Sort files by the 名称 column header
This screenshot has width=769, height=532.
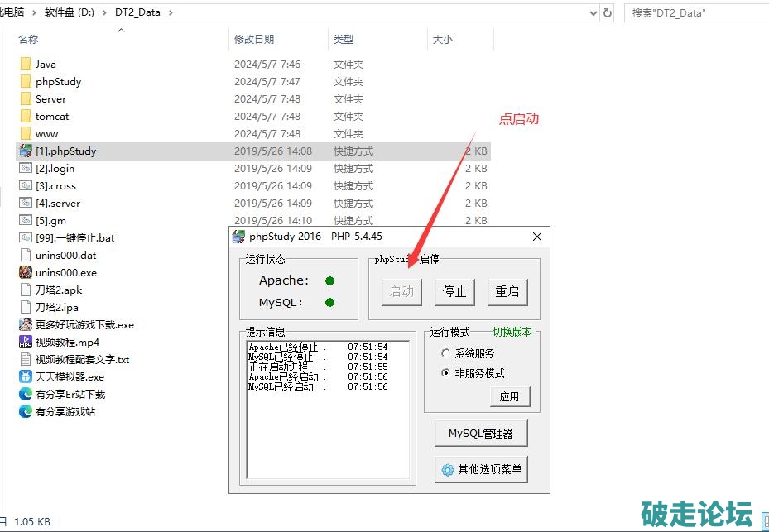pos(28,39)
